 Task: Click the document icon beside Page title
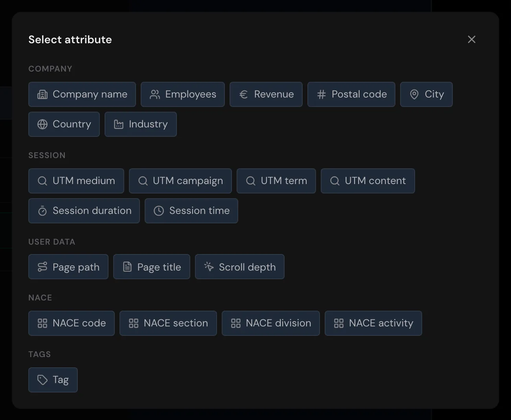pos(127,267)
